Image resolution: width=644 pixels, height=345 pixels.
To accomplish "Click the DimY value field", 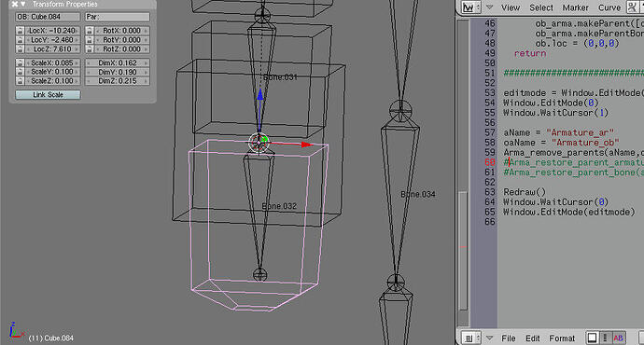I will [x=118, y=72].
